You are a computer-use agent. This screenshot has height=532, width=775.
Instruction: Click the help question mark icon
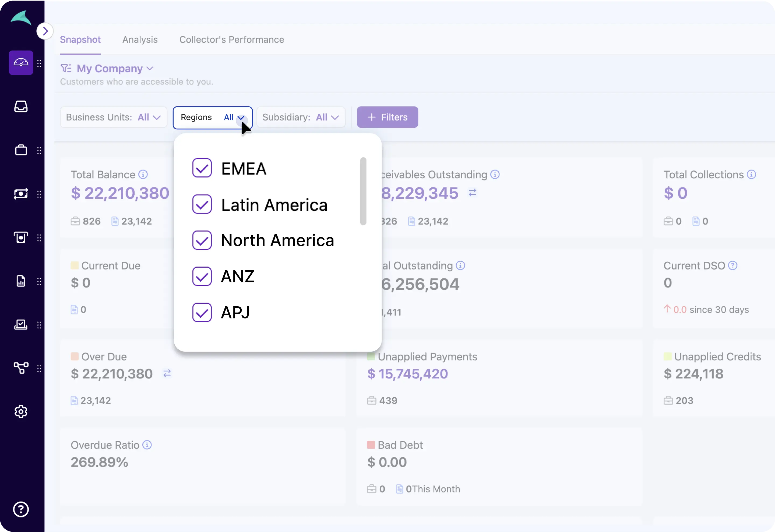coord(21,509)
